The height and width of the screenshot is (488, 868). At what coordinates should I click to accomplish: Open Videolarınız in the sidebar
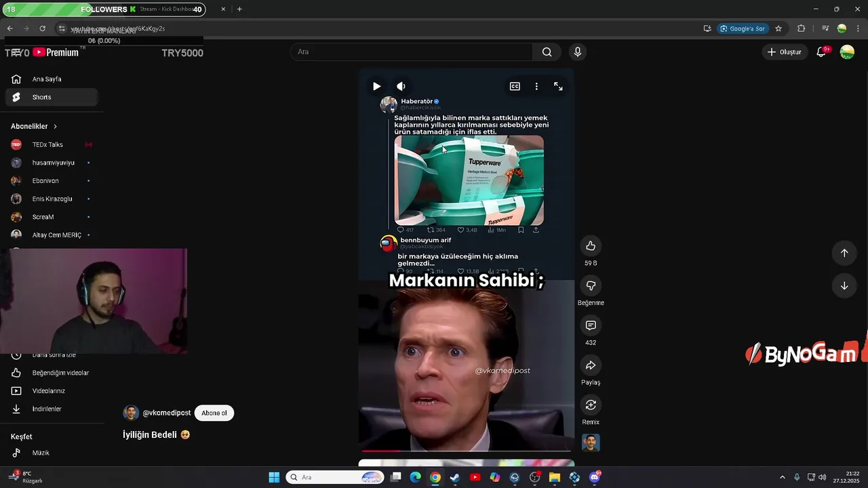[52, 391]
